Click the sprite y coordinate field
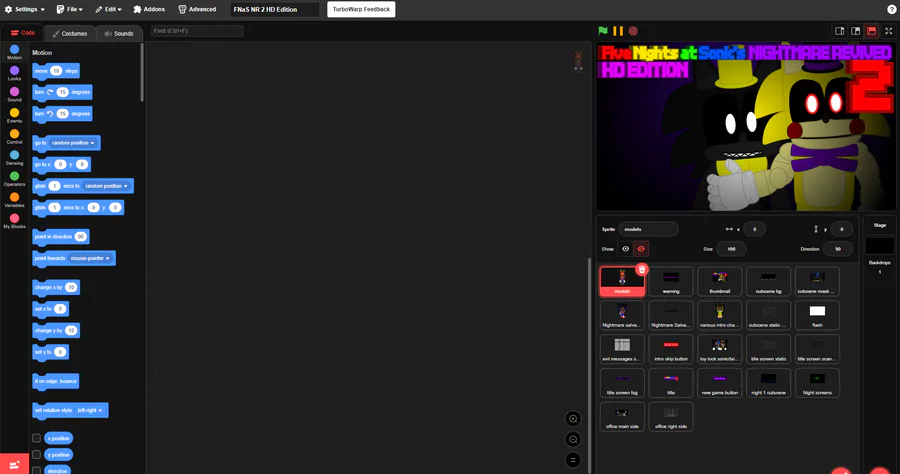 (x=841, y=229)
